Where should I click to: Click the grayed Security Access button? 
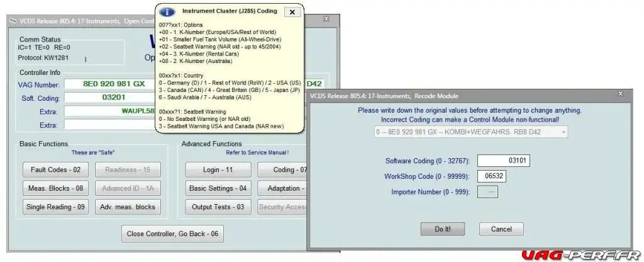pyautogui.click(x=282, y=207)
